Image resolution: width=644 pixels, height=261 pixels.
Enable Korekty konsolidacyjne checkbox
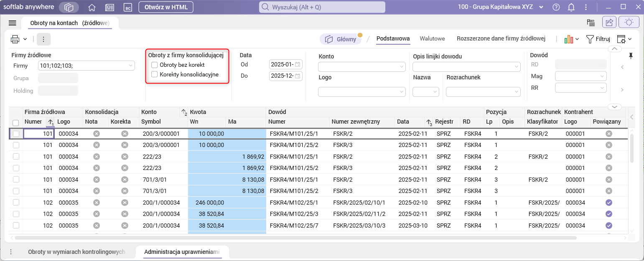[155, 74]
